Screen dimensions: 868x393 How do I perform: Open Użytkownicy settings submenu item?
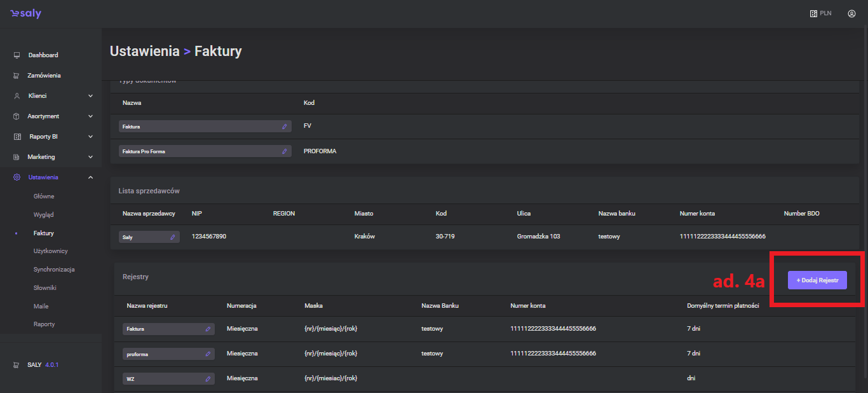pyautogui.click(x=50, y=251)
